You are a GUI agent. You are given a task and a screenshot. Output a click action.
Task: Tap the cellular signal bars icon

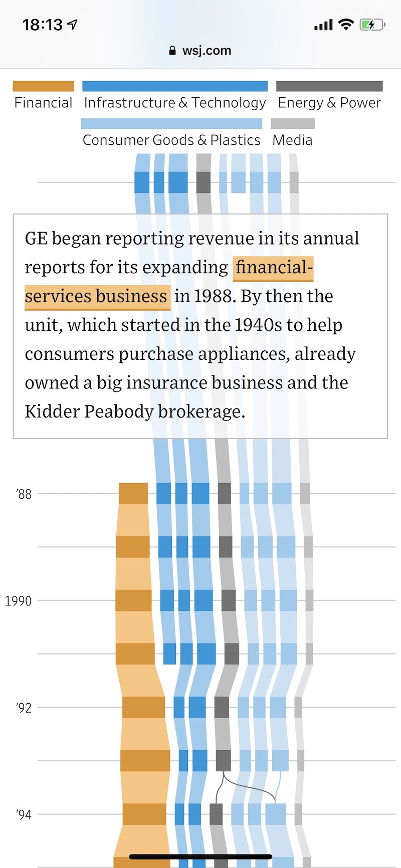pos(323,25)
